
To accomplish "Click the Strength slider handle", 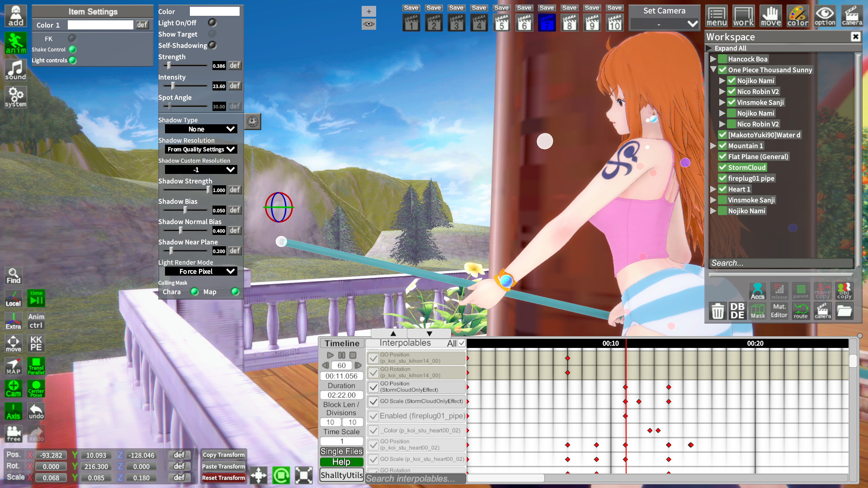I will coord(169,66).
